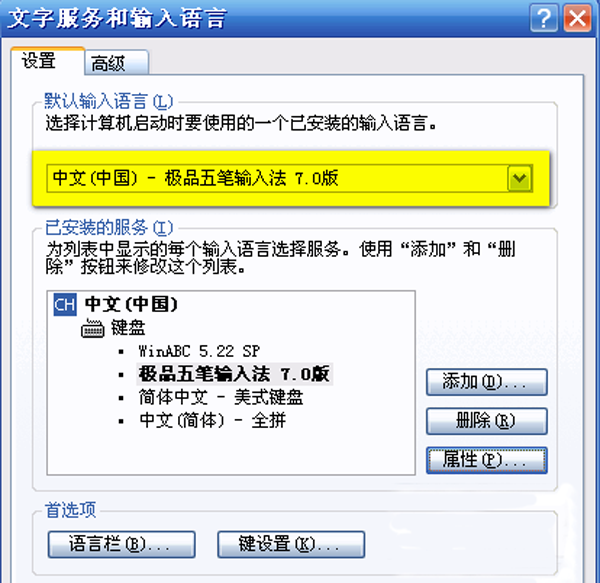Click the 默认输入语言 (L) group label

coord(109,101)
